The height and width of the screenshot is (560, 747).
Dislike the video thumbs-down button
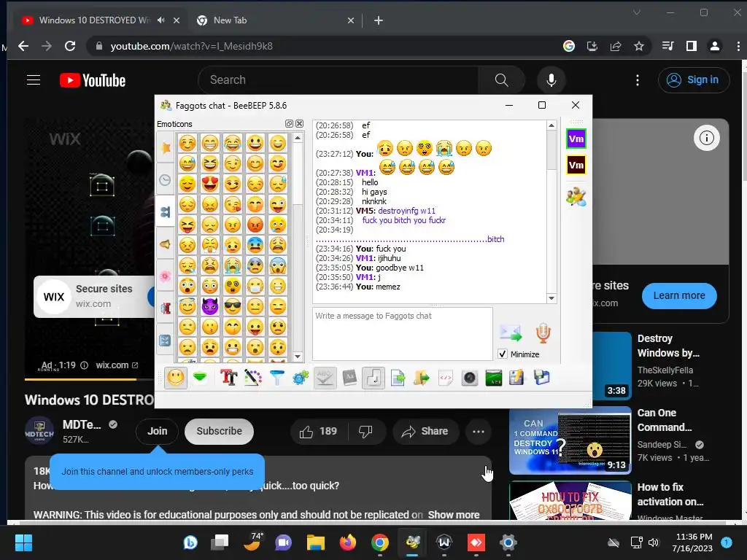(x=366, y=432)
